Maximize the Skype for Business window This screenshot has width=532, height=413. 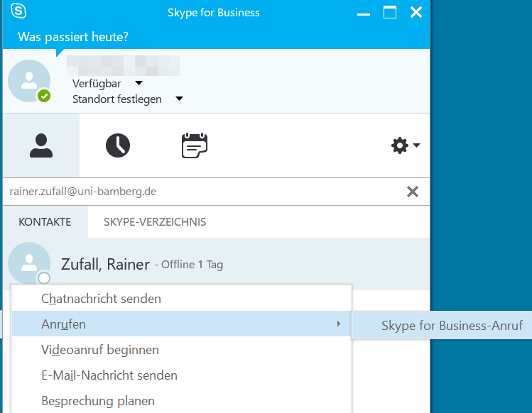click(x=390, y=12)
